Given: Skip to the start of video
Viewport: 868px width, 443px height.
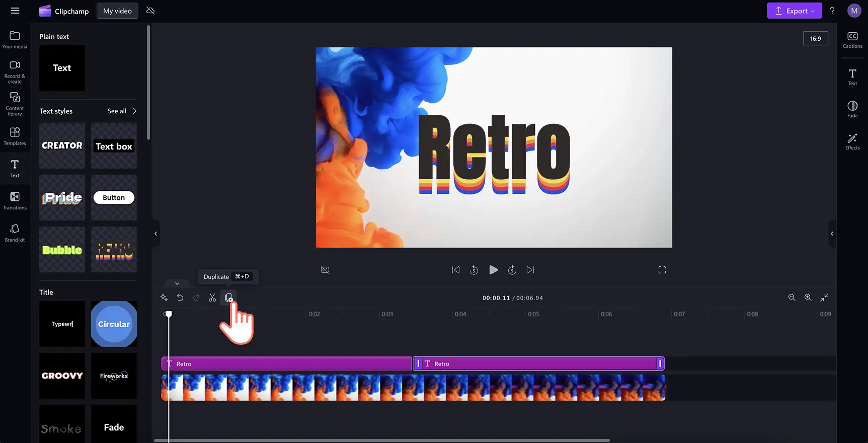Looking at the screenshot, I should point(456,270).
